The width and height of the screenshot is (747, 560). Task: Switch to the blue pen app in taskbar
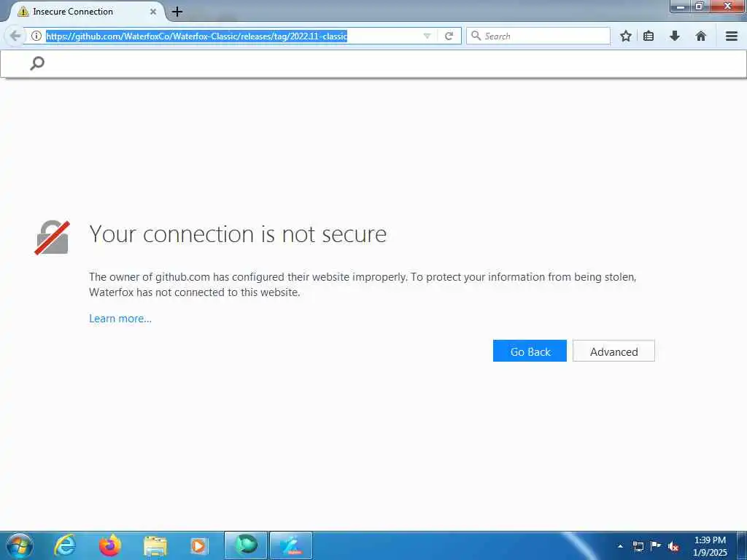coord(291,545)
